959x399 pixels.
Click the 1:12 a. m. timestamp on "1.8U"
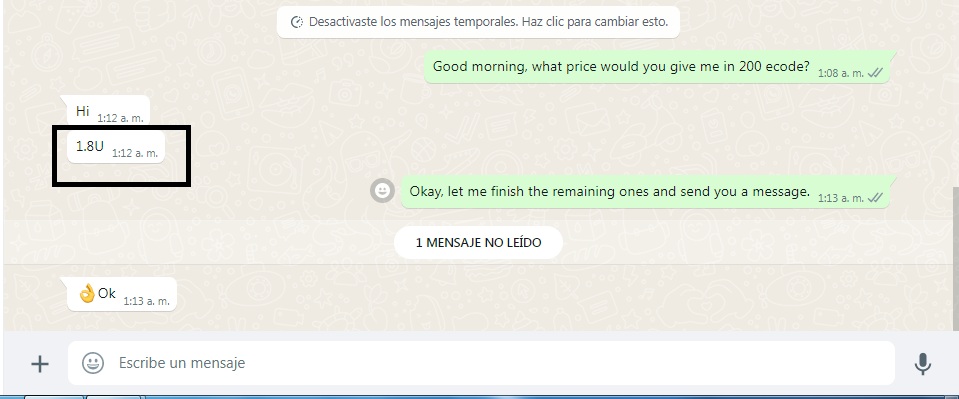pyautogui.click(x=135, y=153)
